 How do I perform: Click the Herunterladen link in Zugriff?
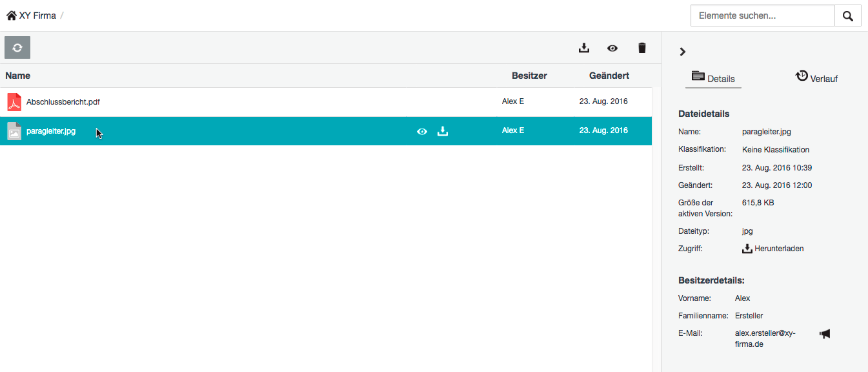point(773,249)
